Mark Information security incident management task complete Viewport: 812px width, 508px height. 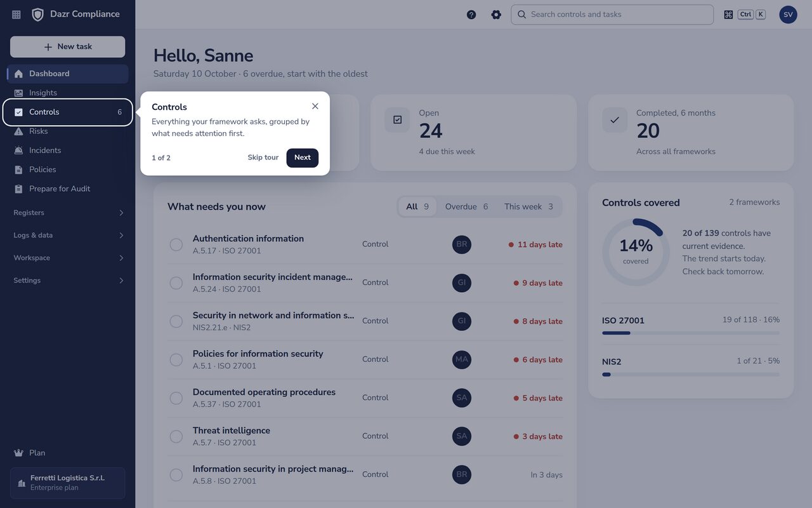(176, 283)
